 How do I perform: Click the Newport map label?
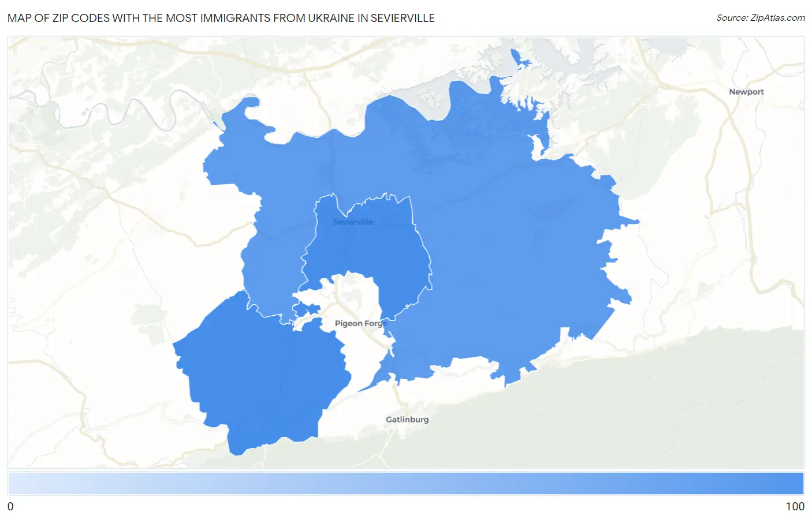coord(746,92)
